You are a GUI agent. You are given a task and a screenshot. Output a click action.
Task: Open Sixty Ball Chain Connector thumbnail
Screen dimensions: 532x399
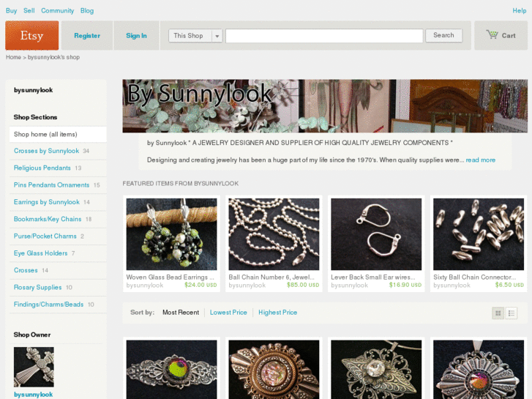click(479, 234)
